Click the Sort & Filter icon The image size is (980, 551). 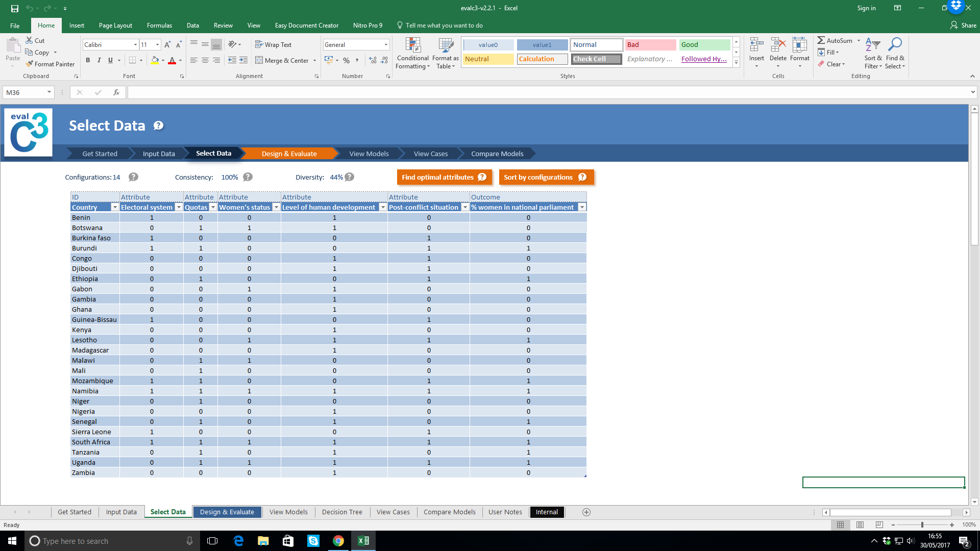click(x=872, y=45)
